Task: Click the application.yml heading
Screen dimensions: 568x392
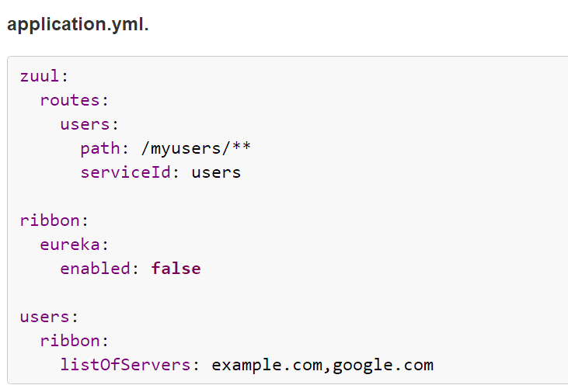Action: coord(78,25)
